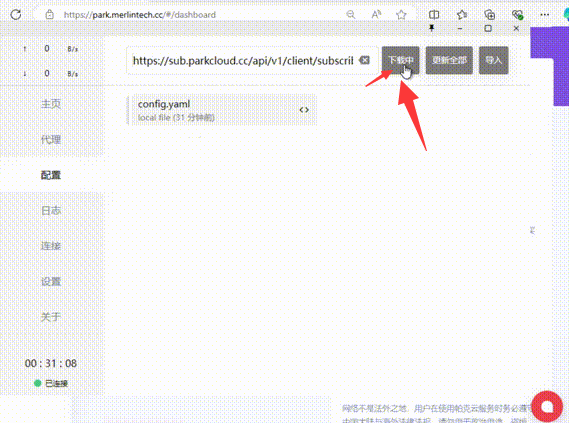569x423 pixels.
Task: Clear the subscription URL field
Action: [364, 60]
